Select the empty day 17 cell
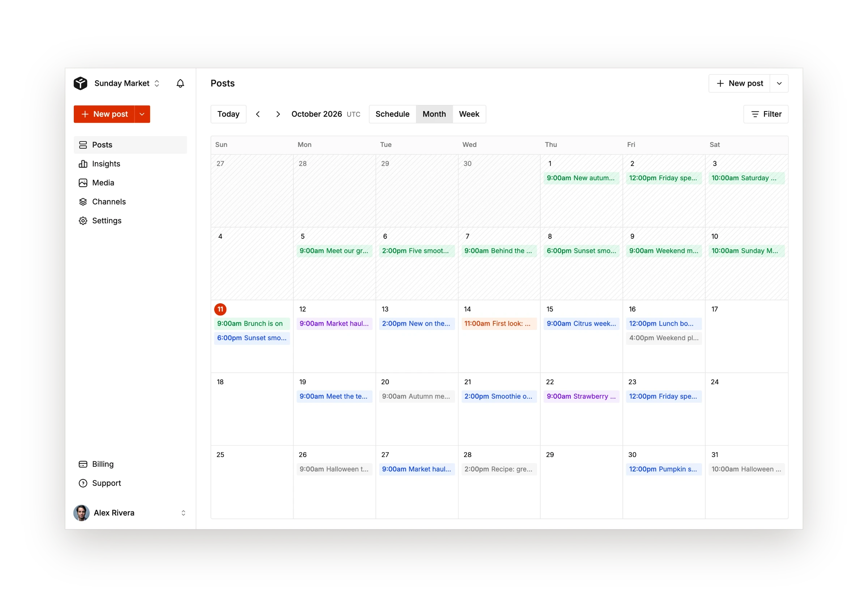This screenshot has width=868, height=597. (x=746, y=336)
